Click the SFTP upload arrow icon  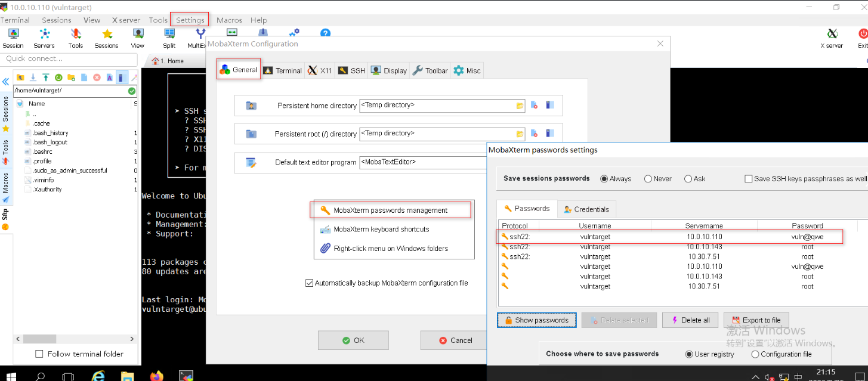point(45,78)
